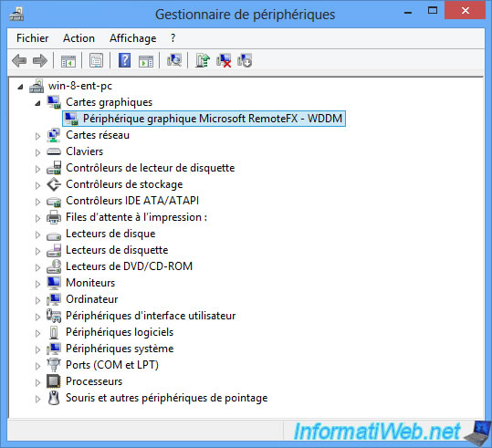Open the Action menu
492x448 pixels.
pyautogui.click(x=79, y=38)
